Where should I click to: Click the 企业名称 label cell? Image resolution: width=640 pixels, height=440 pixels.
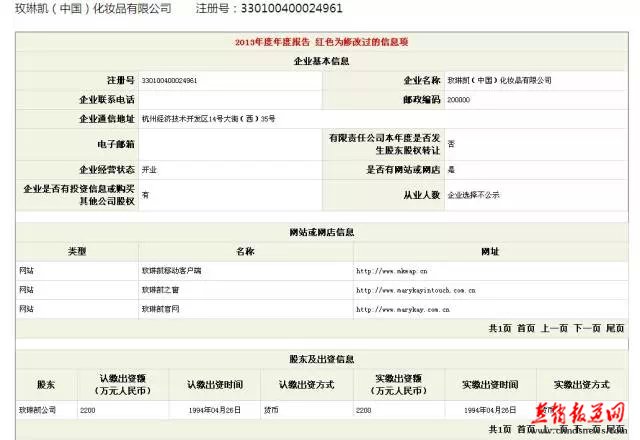tap(384, 80)
